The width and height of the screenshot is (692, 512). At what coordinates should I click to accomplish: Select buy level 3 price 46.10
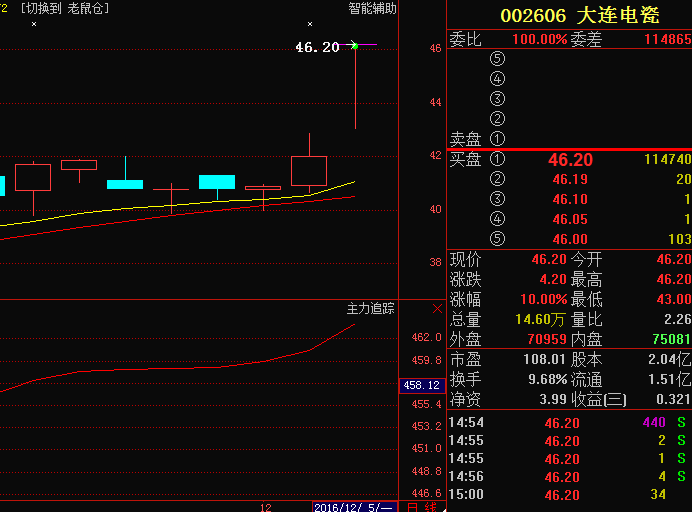pos(570,199)
